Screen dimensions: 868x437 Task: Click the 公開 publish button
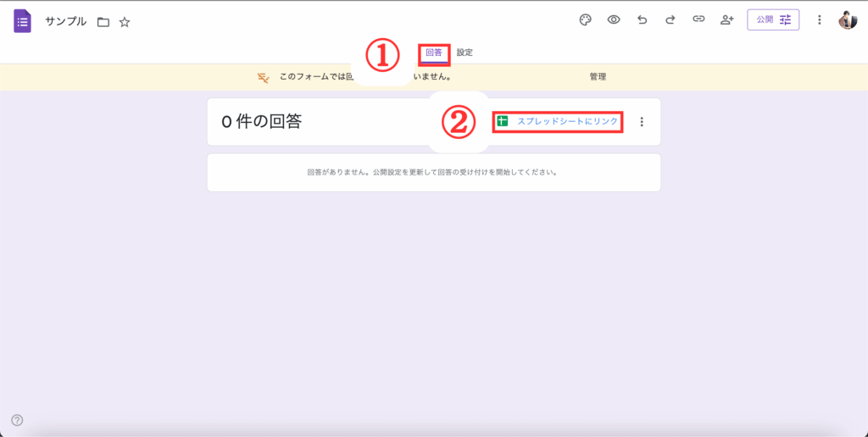click(x=773, y=20)
